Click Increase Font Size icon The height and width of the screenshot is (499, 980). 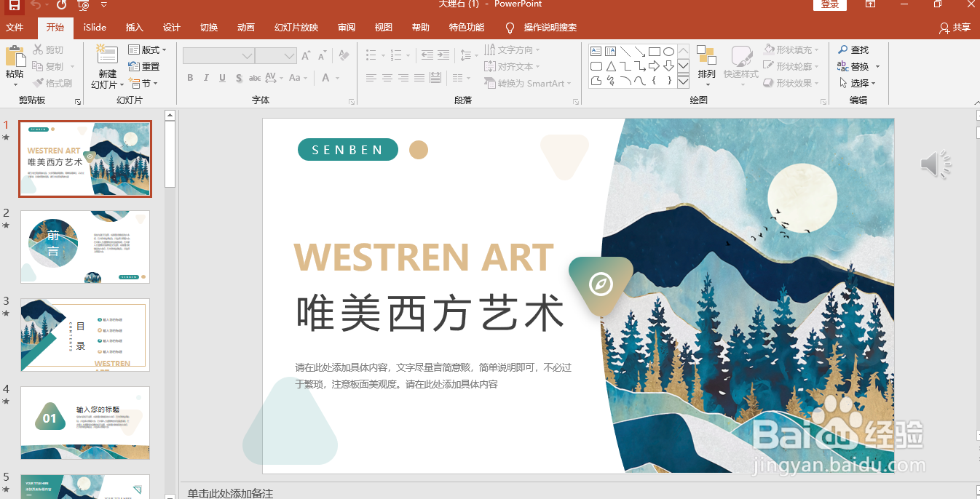pyautogui.click(x=307, y=56)
